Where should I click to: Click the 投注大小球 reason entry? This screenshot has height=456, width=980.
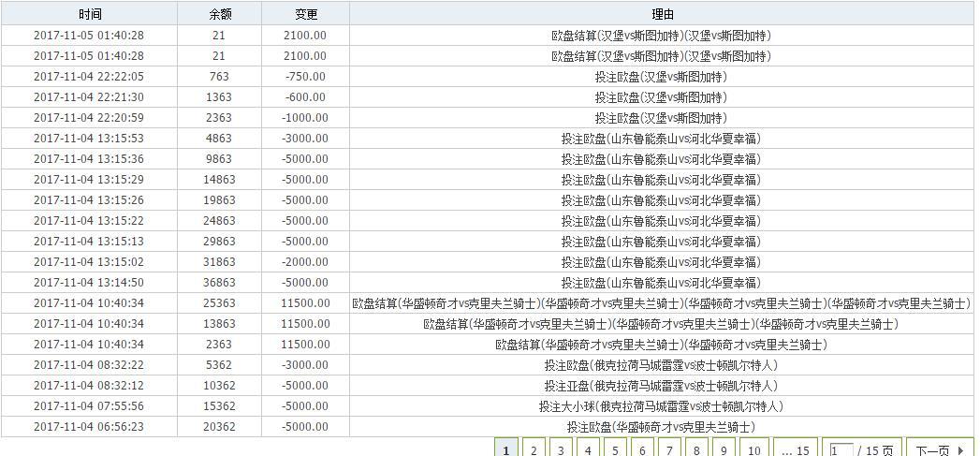[661, 406]
